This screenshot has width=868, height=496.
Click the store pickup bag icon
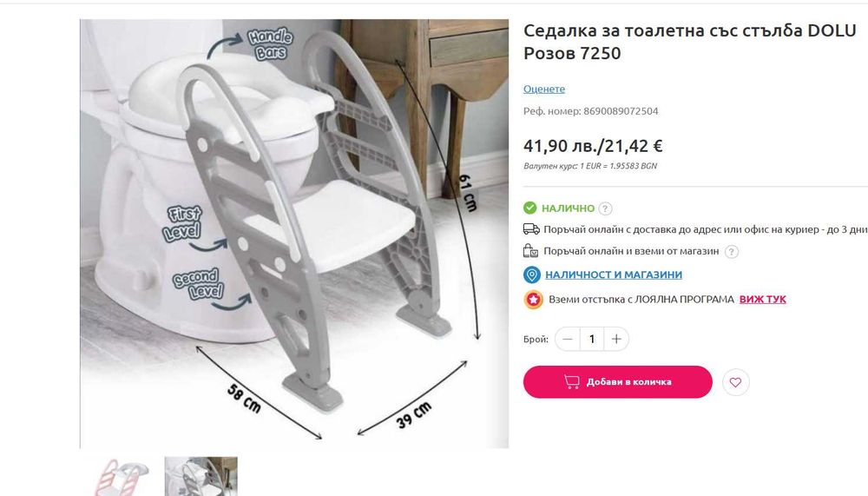(x=530, y=251)
